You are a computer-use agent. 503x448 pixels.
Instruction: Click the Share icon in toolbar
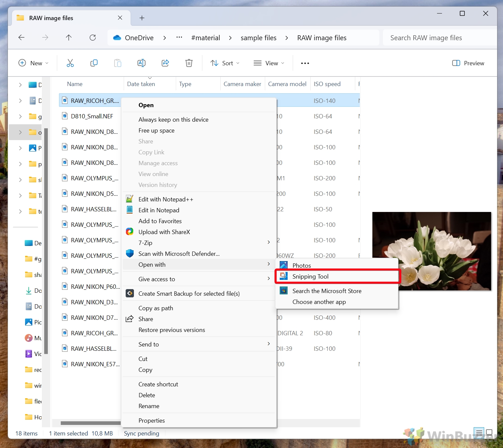coord(165,63)
